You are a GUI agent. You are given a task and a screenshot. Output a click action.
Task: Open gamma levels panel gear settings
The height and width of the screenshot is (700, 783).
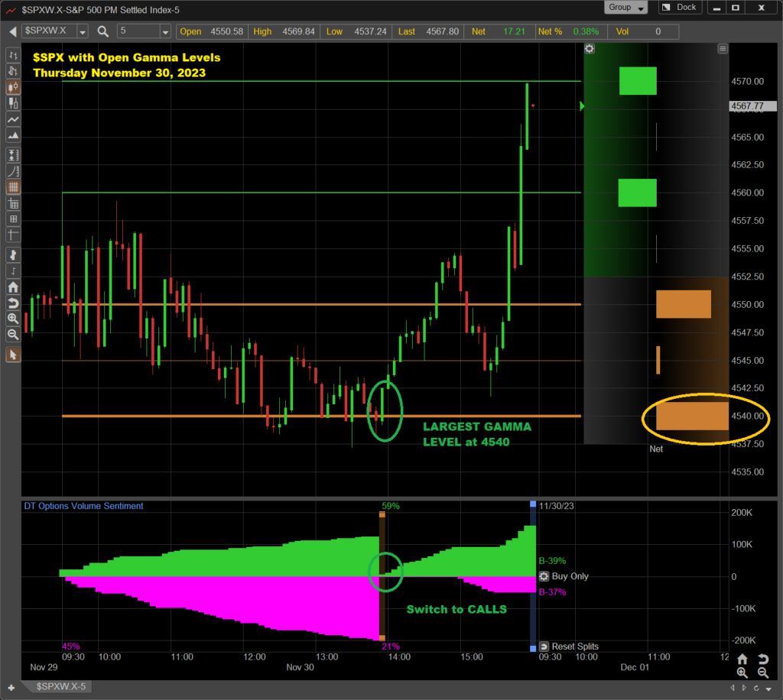590,48
